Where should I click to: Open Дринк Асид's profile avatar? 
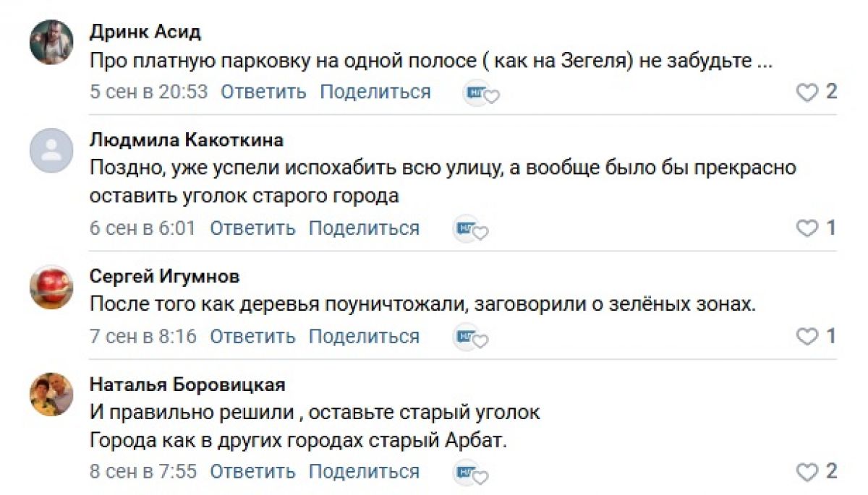click(x=51, y=42)
